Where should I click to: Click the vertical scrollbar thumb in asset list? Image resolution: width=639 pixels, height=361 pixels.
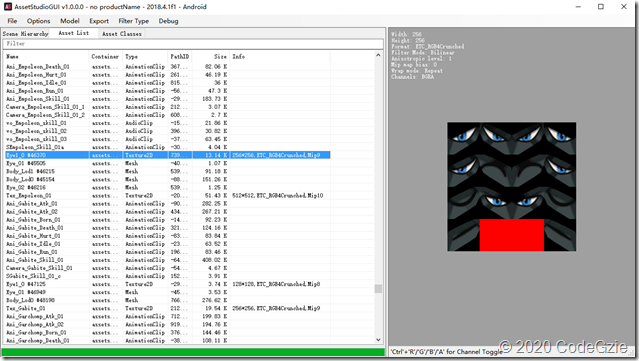point(378,288)
